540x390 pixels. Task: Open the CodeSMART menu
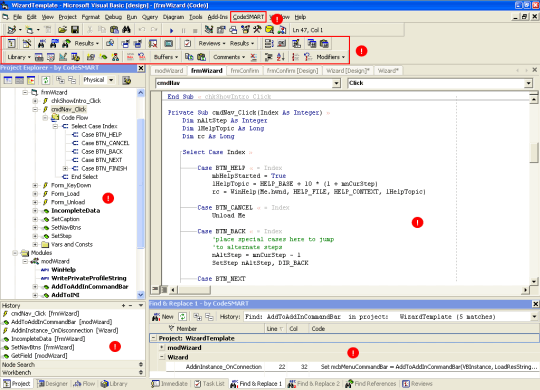point(248,17)
